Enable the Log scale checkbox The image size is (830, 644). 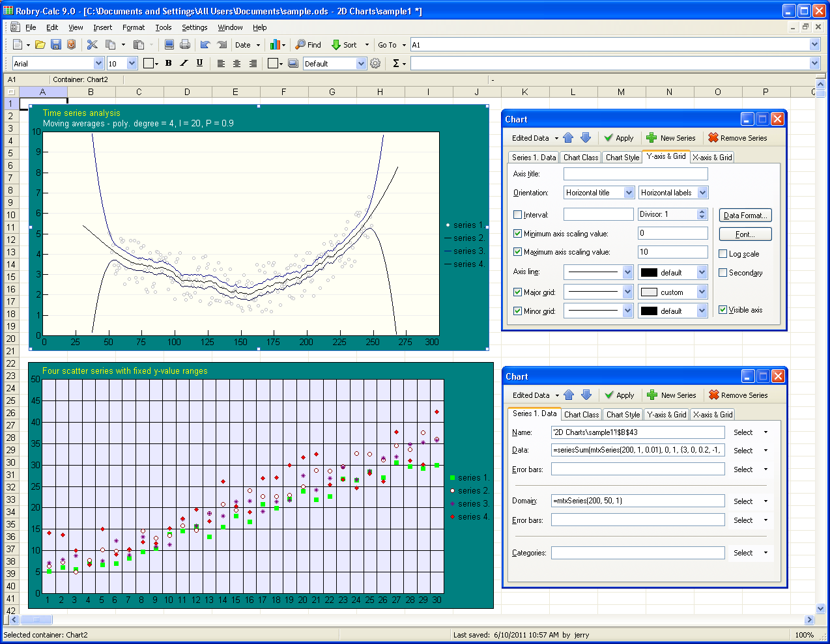point(723,254)
